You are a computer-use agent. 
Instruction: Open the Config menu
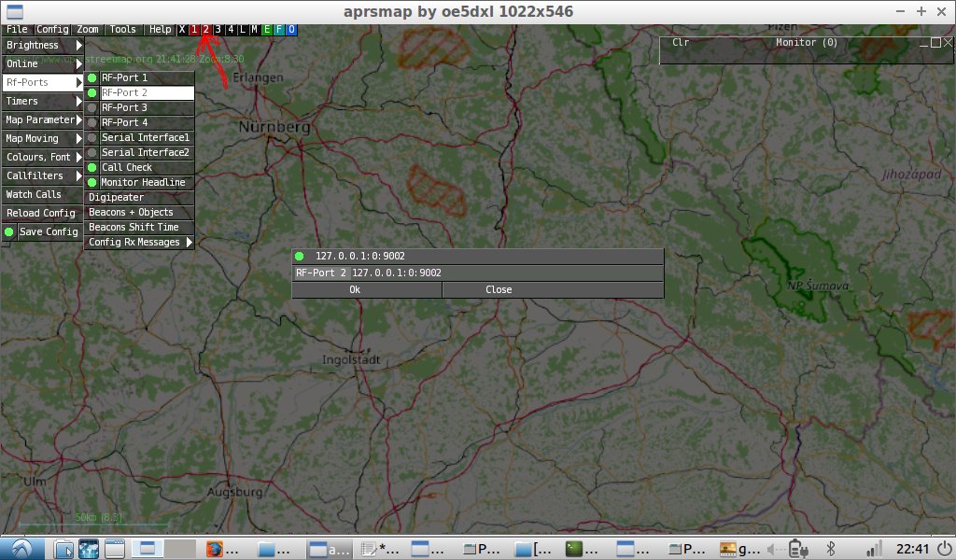click(52, 29)
